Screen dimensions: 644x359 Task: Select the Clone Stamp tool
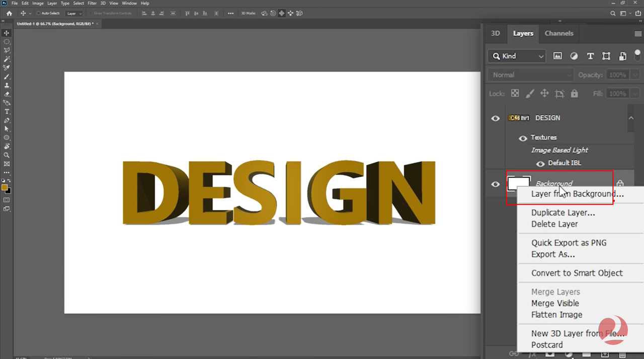[7, 86]
